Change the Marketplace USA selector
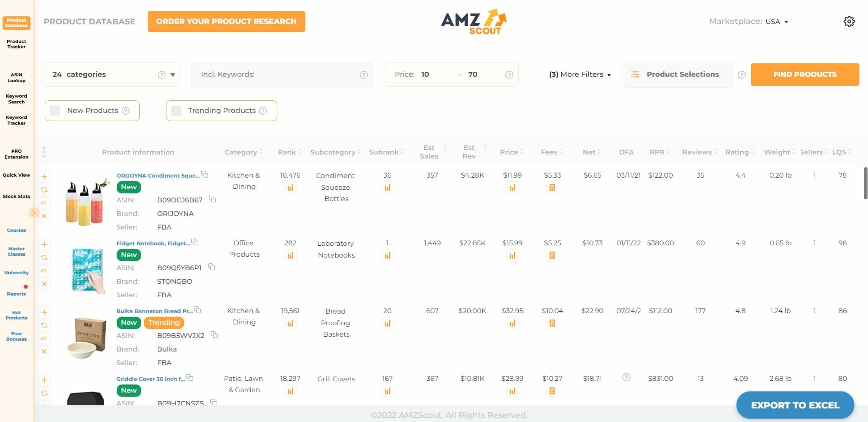 [776, 22]
